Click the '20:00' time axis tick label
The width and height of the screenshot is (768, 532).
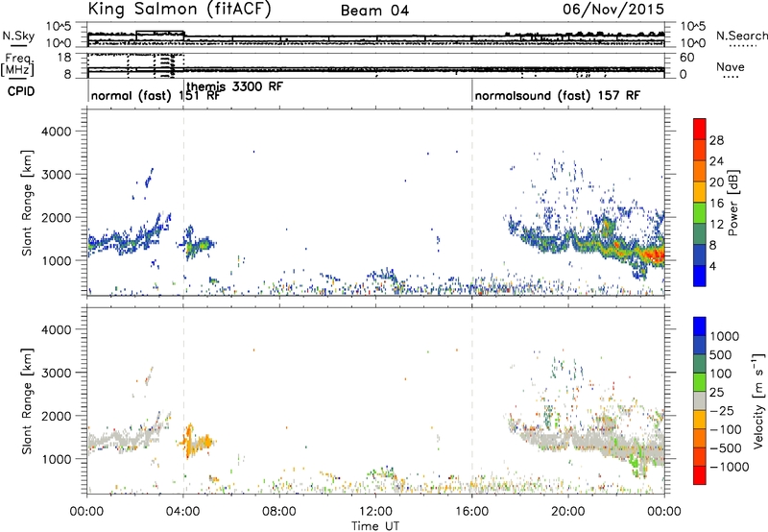click(568, 512)
